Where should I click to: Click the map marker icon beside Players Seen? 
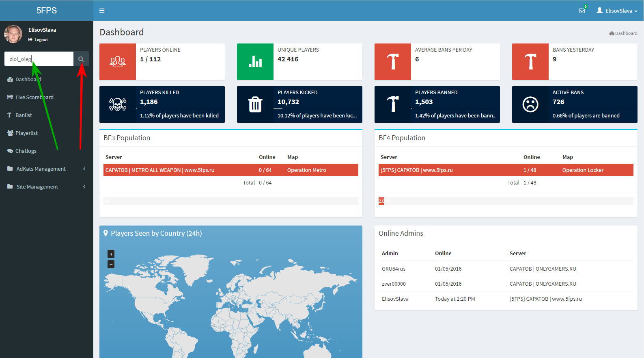pos(106,233)
